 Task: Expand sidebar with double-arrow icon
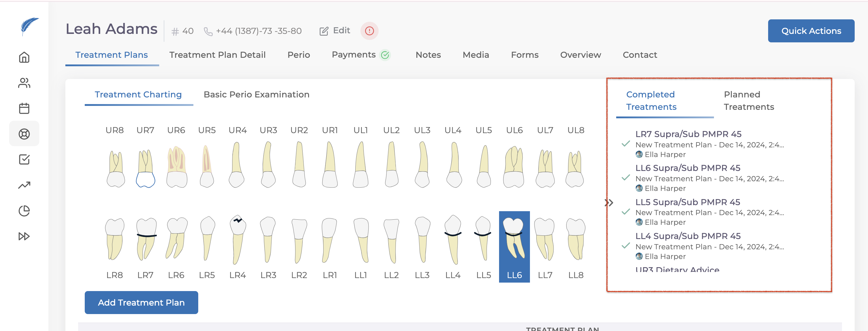[x=24, y=236]
